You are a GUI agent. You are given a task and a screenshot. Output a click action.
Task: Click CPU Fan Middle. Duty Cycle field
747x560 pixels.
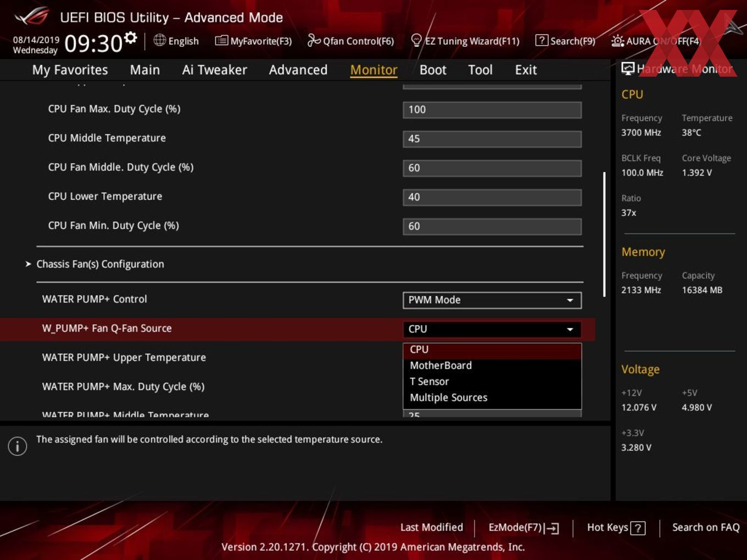492,168
